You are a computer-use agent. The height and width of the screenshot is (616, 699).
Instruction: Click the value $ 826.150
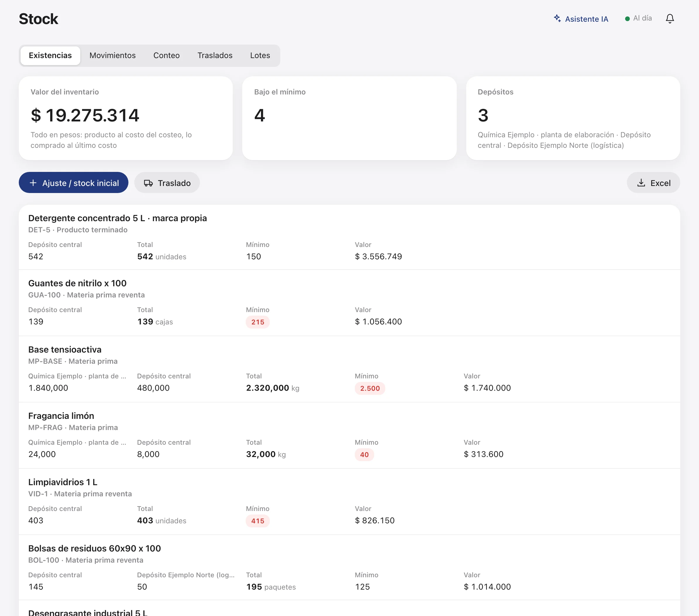tap(374, 521)
